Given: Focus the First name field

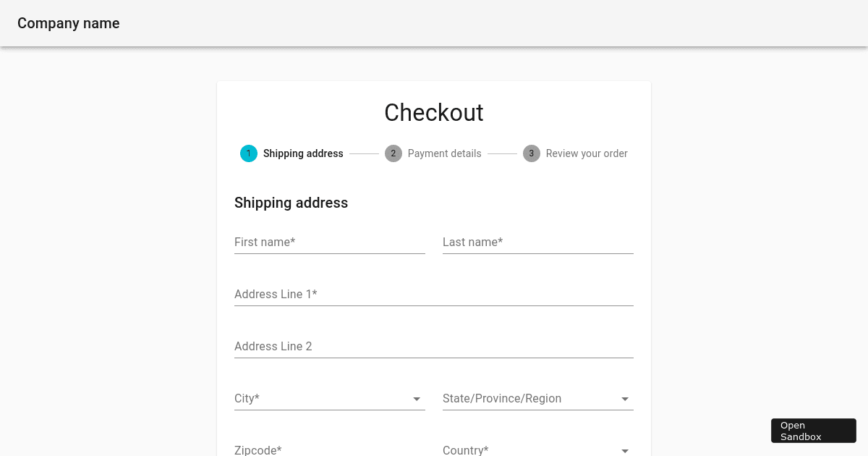Looking at the screenshot, I should coord(330,242).
